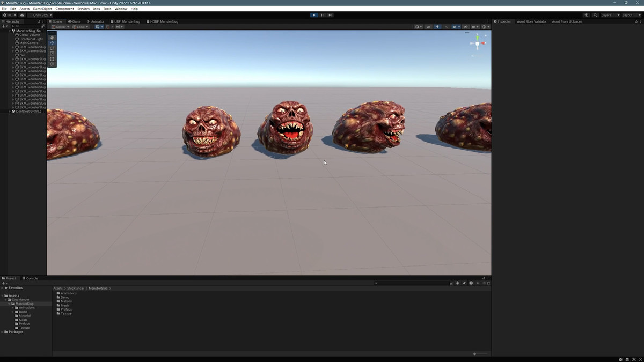Image resolution: width=644 pixels, height=362 pixels.
Task: Click the Hierarchy create plus button
Action: coord(4,26)
